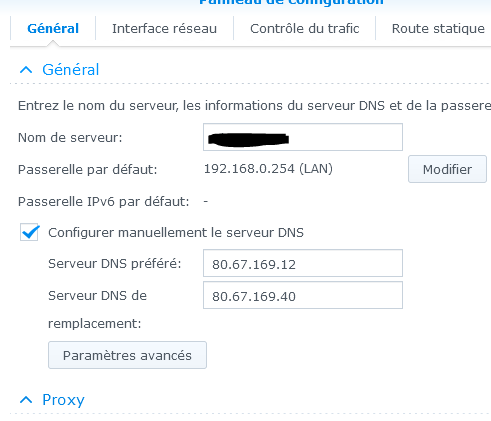Collapse the Général section chevron
Image resolution: width=491 pixels, height=421 pixels.
pyautogui.click(x=26, y=70)
